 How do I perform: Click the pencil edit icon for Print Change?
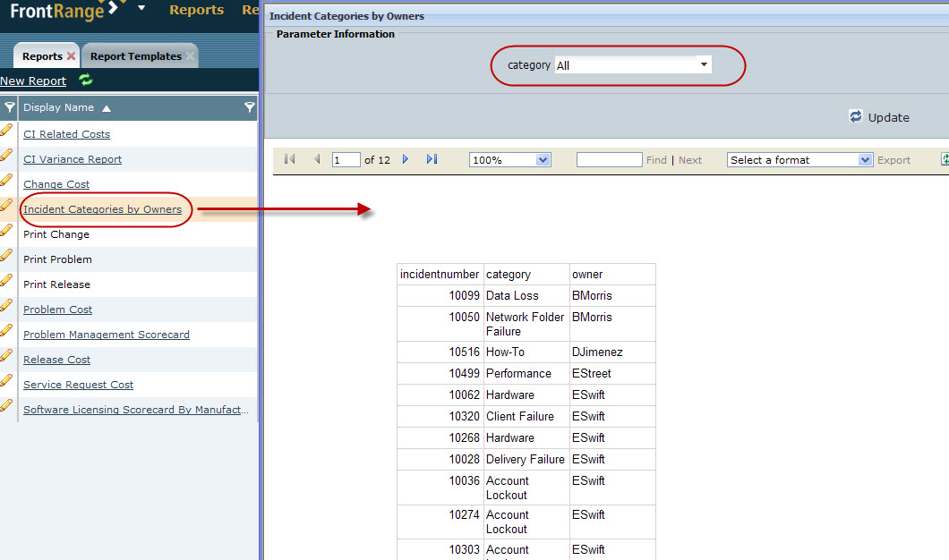click(6, 231)
